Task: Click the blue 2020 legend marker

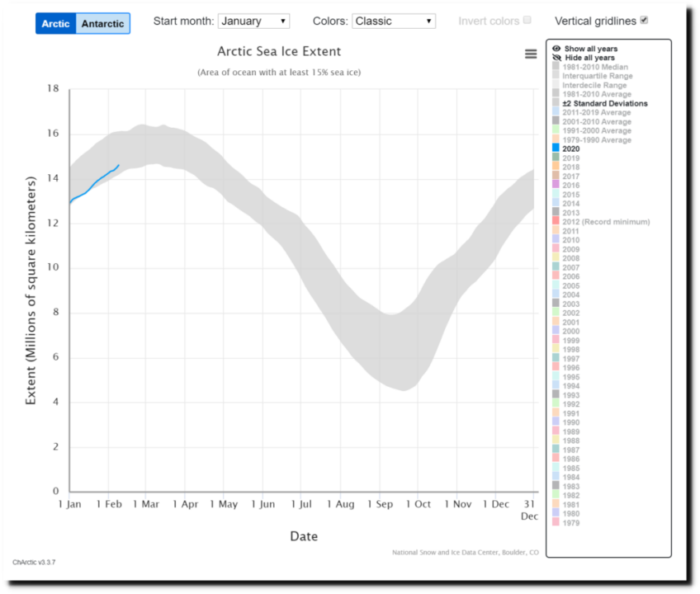Action: 556,148
